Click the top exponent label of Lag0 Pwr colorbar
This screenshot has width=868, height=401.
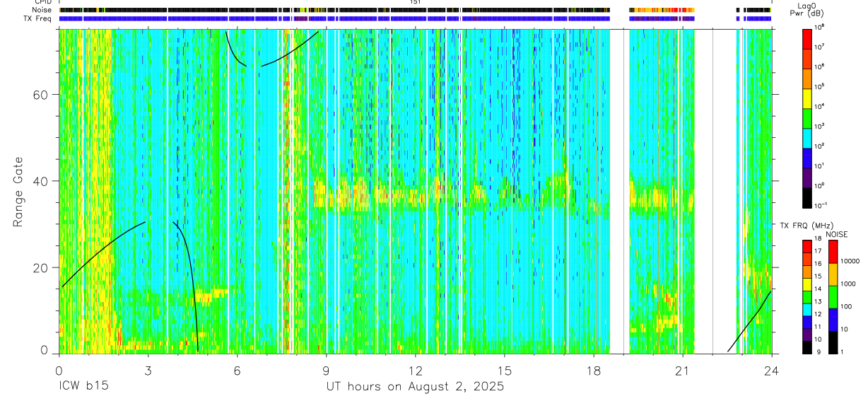820,28
